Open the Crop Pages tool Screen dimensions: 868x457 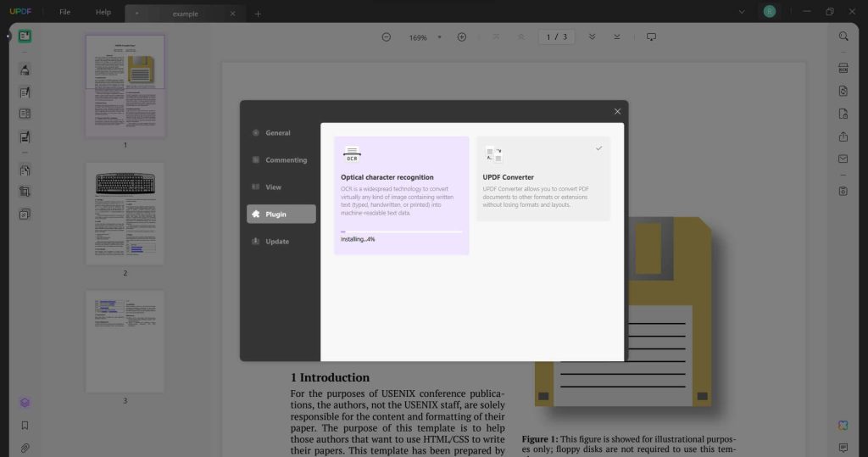click(25, 192)
